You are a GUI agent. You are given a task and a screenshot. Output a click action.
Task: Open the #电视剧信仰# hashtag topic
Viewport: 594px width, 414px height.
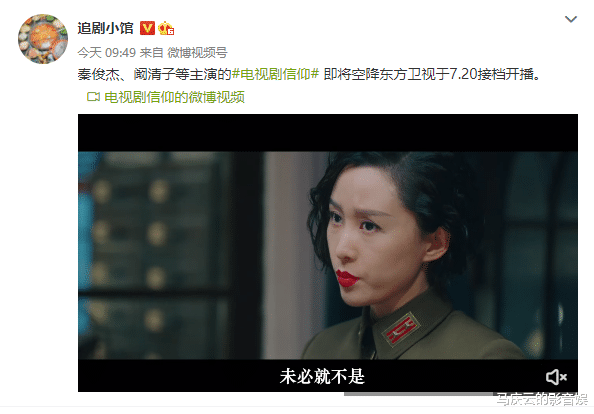tap(275, 74)
